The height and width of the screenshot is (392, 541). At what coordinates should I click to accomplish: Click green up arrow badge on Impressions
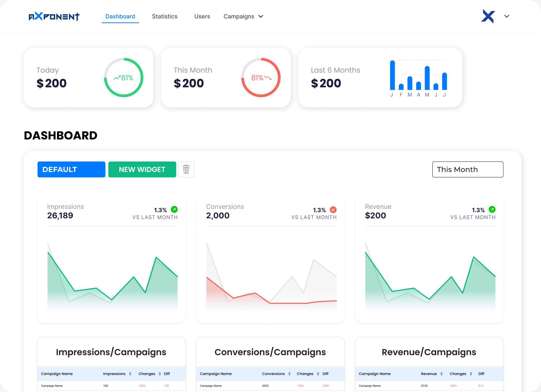click(x=174, y=210)
